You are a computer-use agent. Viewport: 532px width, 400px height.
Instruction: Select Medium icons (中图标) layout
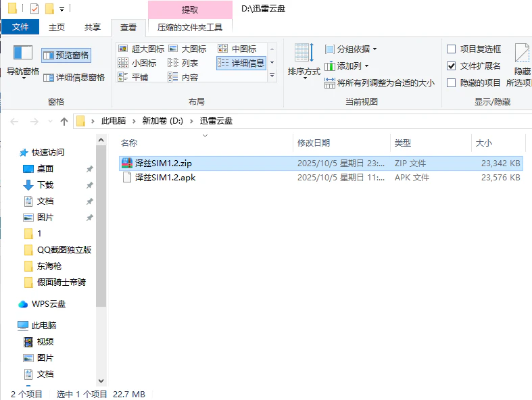(237, 49)
